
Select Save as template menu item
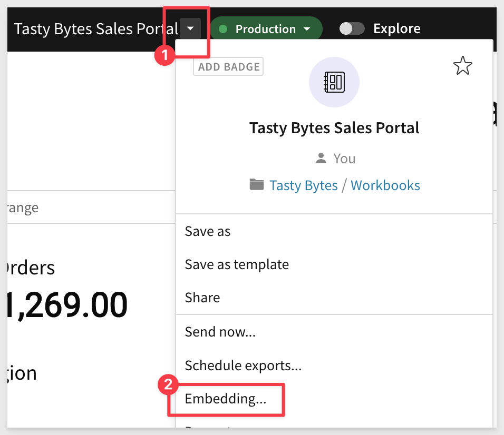(237, 264)
